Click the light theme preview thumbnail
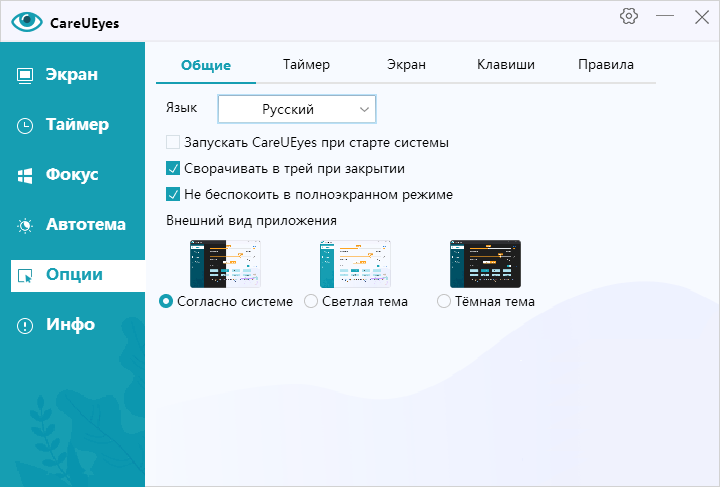The height and width of the screenshot is (487, 720). pyautogui.click(x=355, y=264)
